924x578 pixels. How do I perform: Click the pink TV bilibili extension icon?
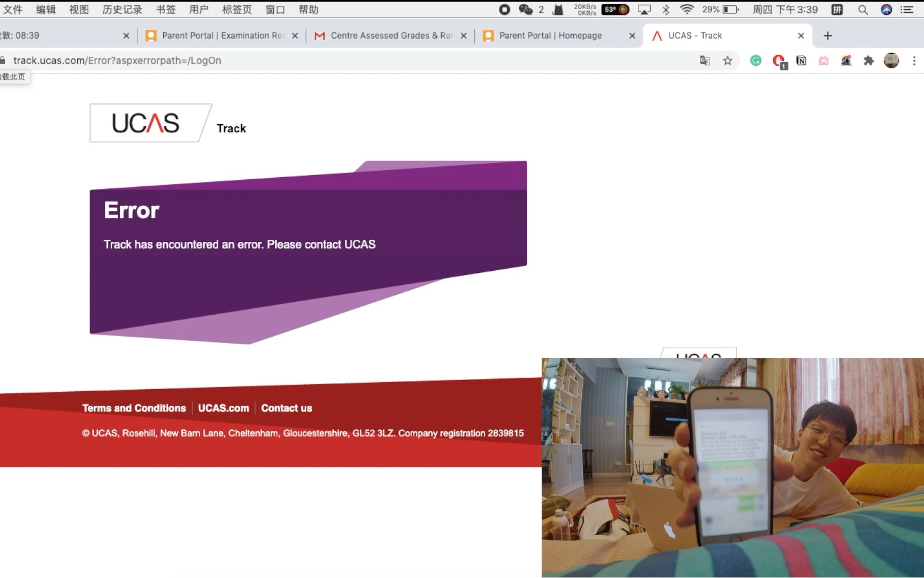823,60
